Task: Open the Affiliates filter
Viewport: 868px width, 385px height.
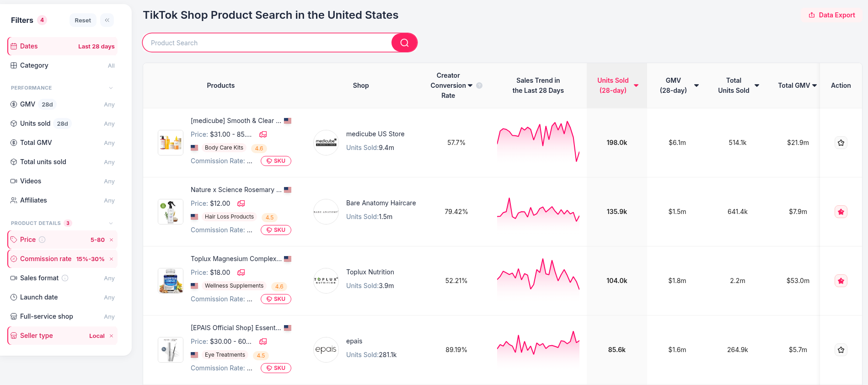Action: (63, 200)
